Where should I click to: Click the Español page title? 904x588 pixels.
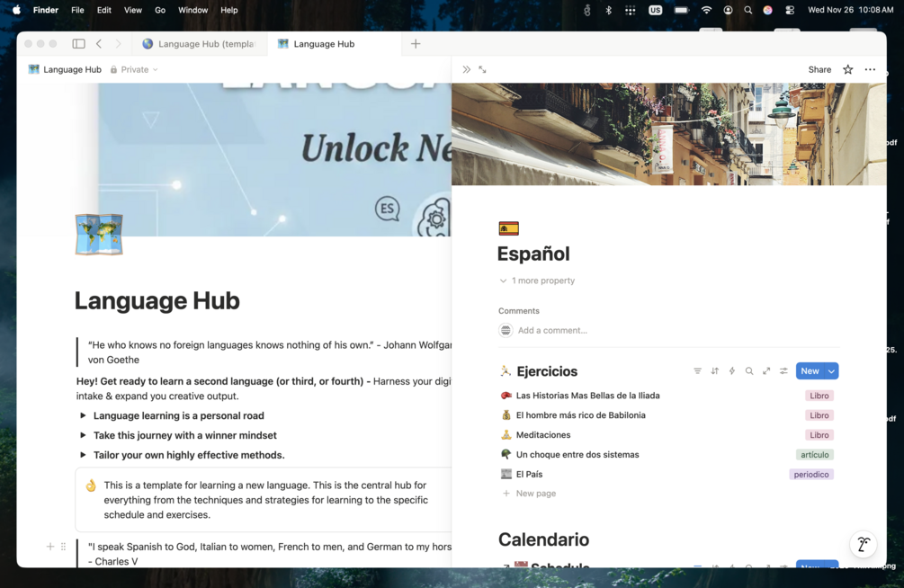point(533,254)
